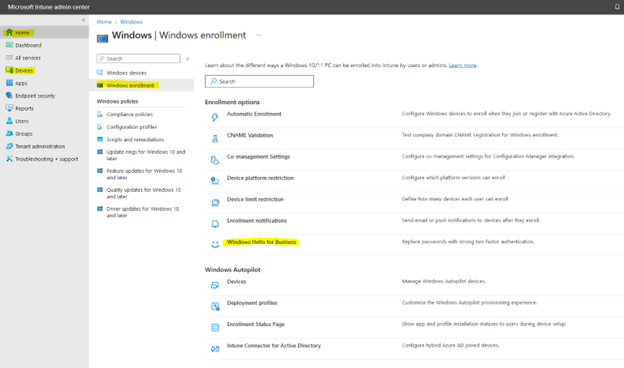
Task: Open the Tenant administration icon
Action: click(x=10, y=146)
